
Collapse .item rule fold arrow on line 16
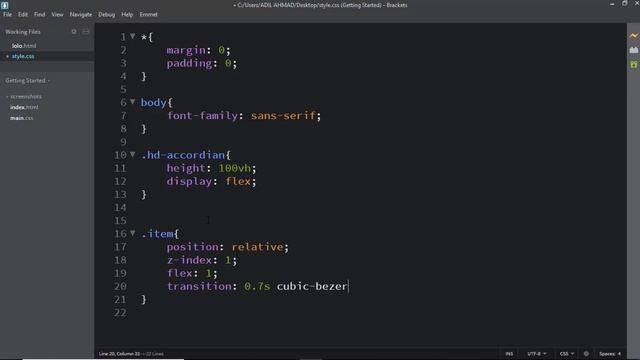[x=133, y=233]
